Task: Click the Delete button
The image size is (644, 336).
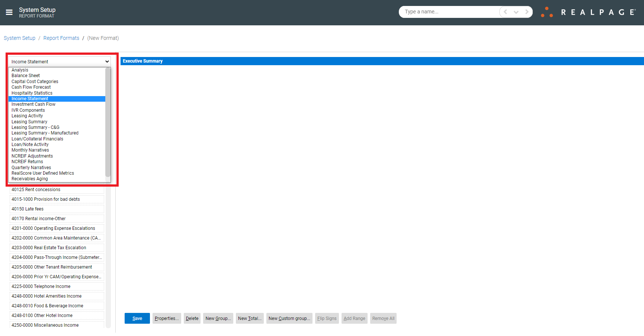Action: [192, 318]
